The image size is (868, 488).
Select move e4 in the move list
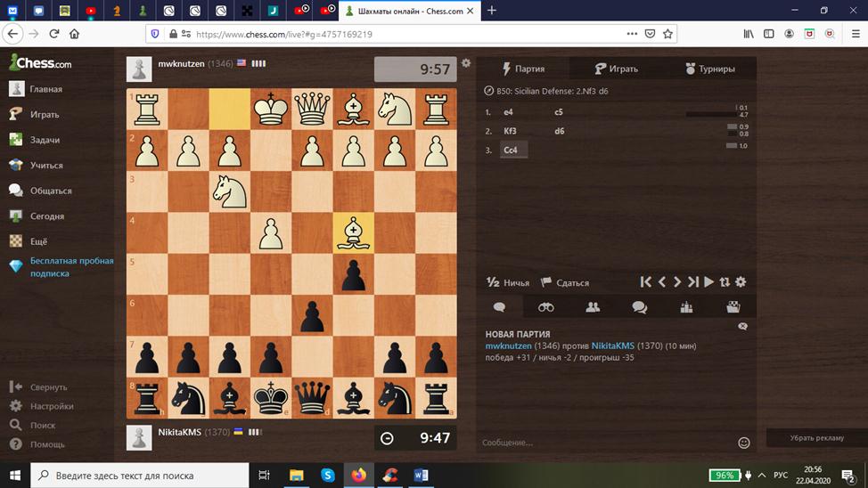tap(508, 112)
